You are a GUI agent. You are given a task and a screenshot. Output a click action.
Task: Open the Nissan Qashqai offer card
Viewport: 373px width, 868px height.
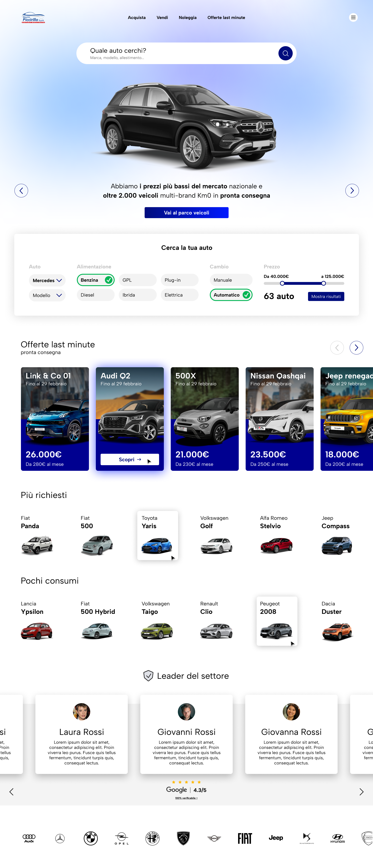pyautogui.click(x=280, y=419)
